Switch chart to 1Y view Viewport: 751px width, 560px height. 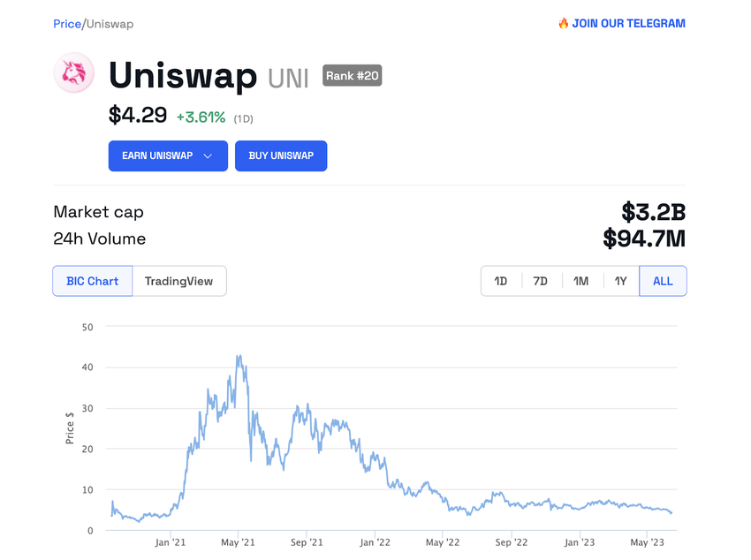[620, 281]
